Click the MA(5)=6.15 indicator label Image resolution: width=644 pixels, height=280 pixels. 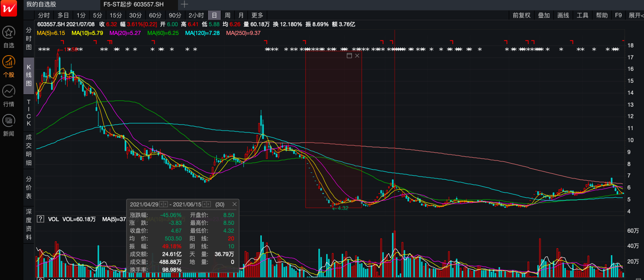click(51, 33)
